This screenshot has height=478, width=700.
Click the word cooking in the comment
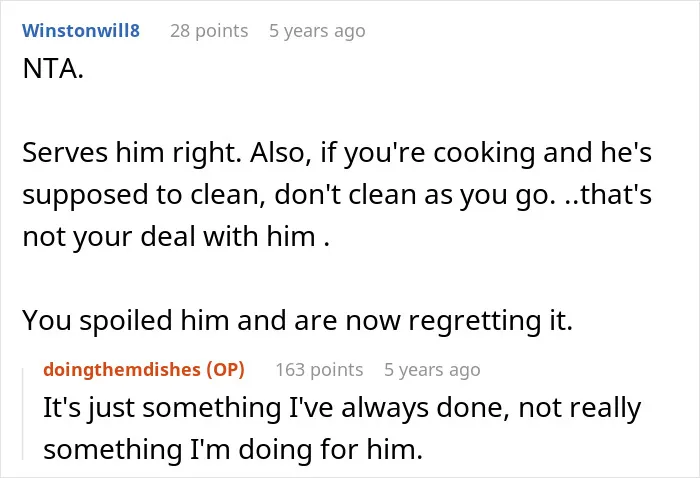[x=484, y=154]
